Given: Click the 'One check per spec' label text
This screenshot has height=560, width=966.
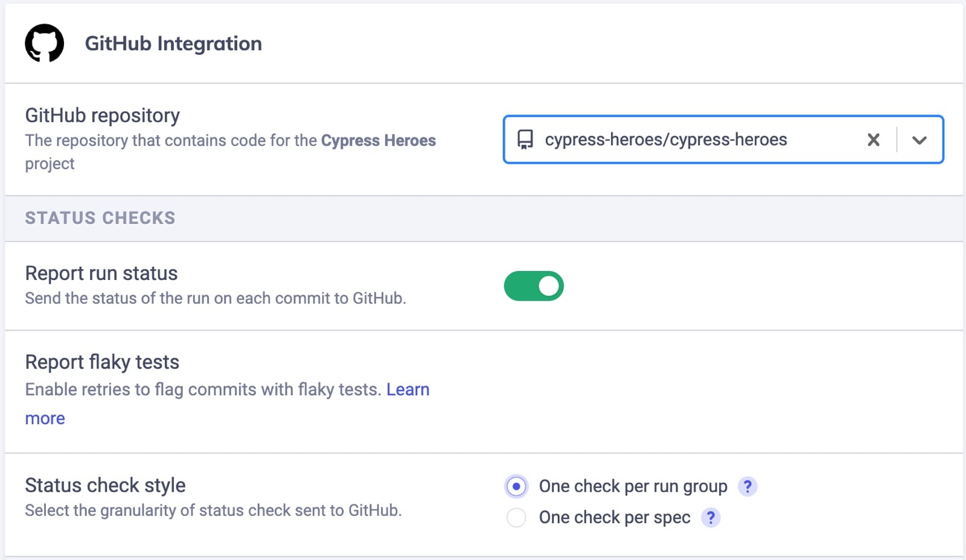Looking at the screenshot, I should (x=615, y=517).
